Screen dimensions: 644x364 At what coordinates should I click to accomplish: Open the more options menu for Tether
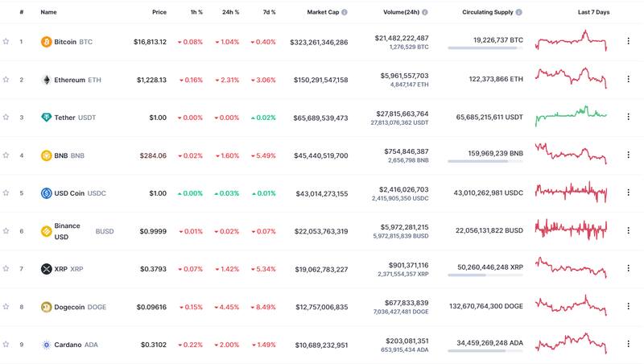pos(628,118)
